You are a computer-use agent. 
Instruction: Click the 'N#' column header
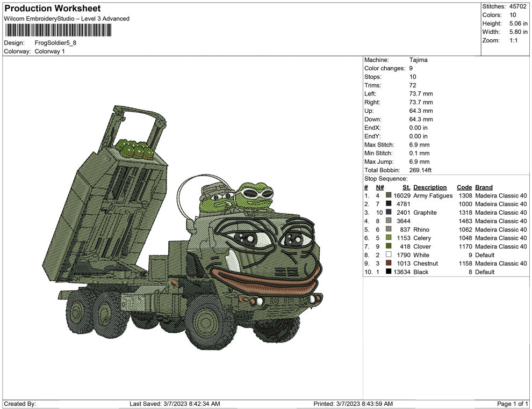380,187
